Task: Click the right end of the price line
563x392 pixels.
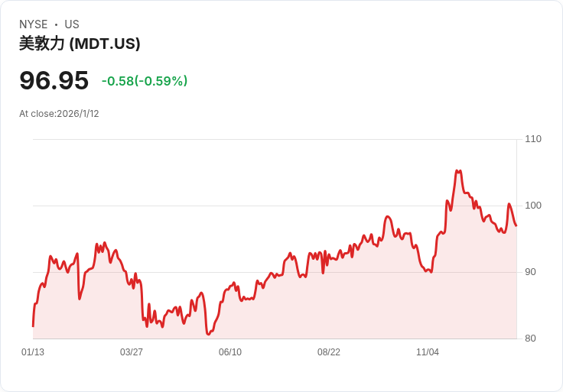Action: (x=516, y=225)
